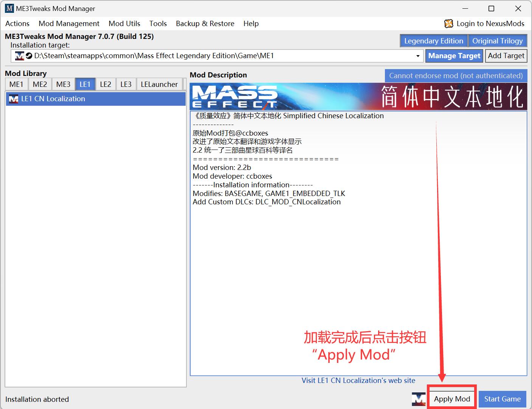Switch to the LELauncher tab
This screenshot has height=409, width=532.
[x=159, y=84]
